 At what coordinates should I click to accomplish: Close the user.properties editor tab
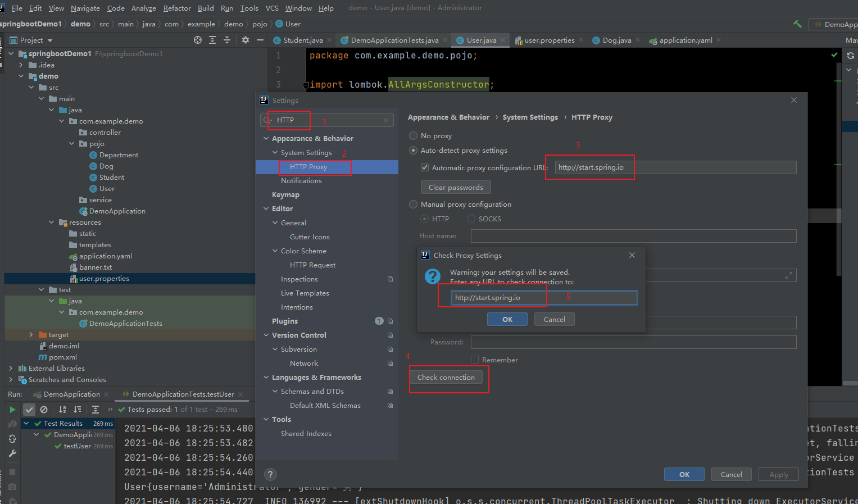[581, 40]
